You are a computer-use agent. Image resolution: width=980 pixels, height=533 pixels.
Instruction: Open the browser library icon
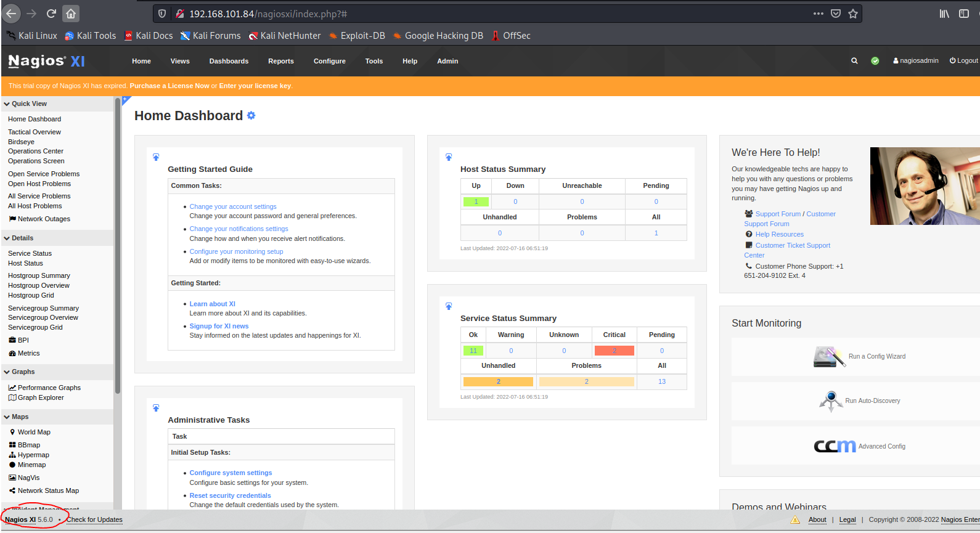944,14
